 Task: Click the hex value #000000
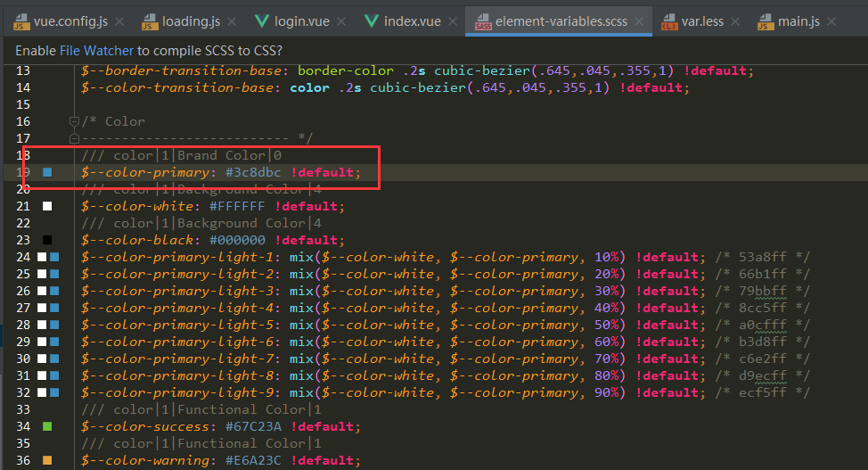pos(237,240)
